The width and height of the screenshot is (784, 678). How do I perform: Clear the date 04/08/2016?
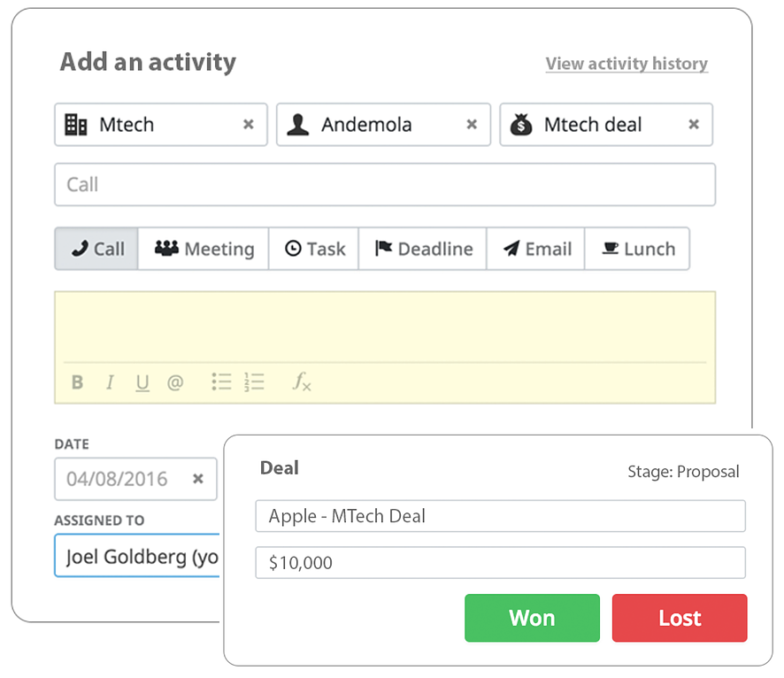(x=198, y=479)
